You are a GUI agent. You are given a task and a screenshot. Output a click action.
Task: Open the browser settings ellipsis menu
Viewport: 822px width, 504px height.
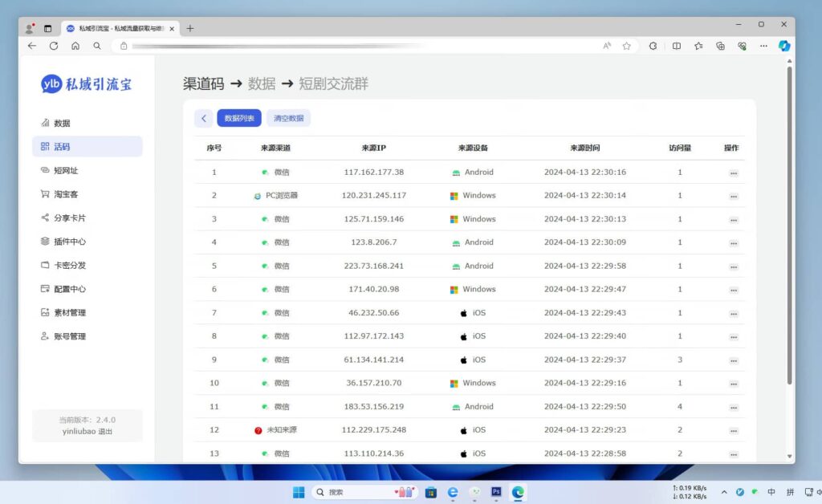pyautogui.click(x=763, y=47)
